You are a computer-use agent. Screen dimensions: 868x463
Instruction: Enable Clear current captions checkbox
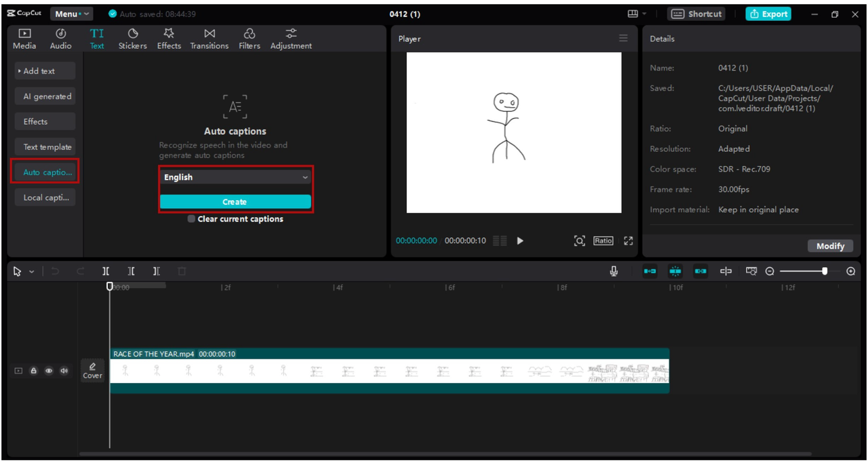coord(191,219)
